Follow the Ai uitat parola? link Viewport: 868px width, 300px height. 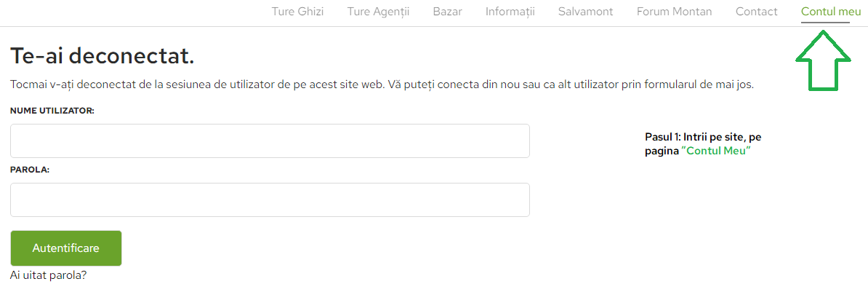click(49, 275)
